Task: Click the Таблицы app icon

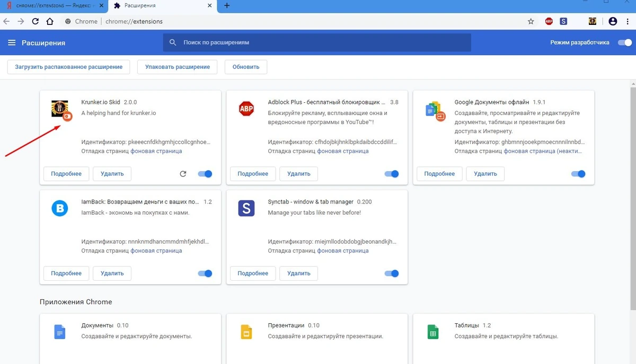Action: pos(432,332)
